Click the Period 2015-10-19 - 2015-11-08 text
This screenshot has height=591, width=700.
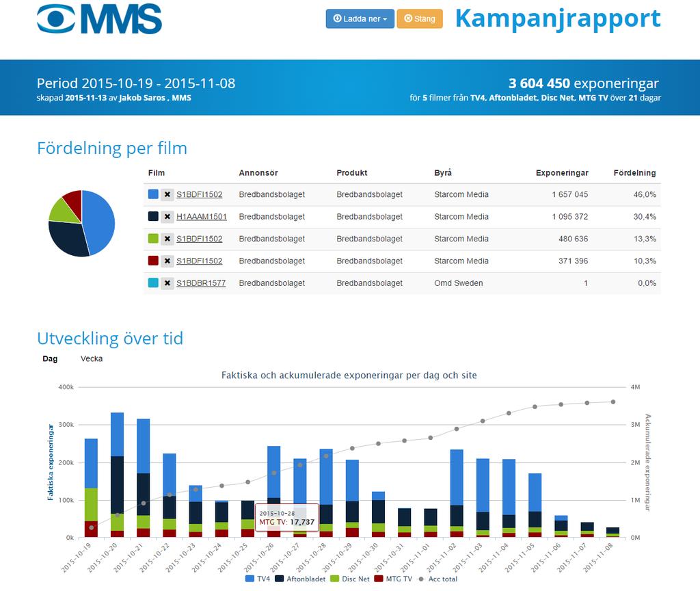click(x=136, y=83)
